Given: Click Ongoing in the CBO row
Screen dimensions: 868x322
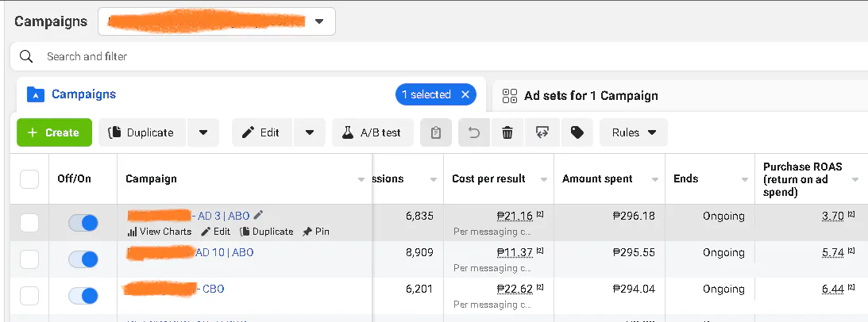Looking at the screenshot, I should point(723,289).
